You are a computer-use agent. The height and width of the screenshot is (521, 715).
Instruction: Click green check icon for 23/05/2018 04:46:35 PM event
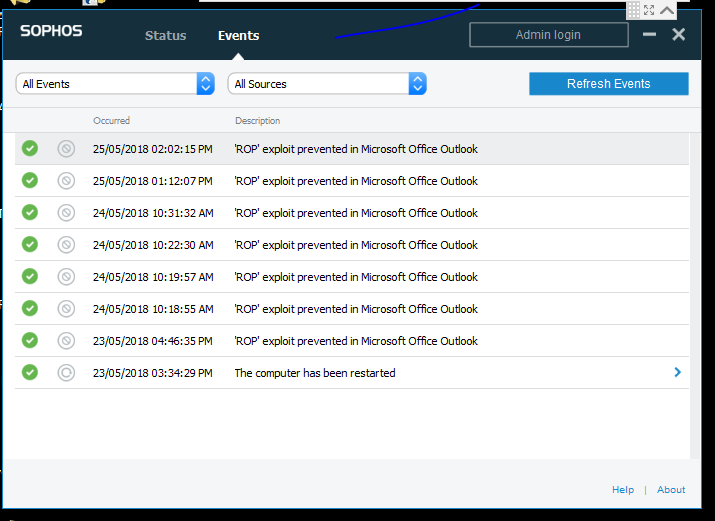(x=30, y=340)
